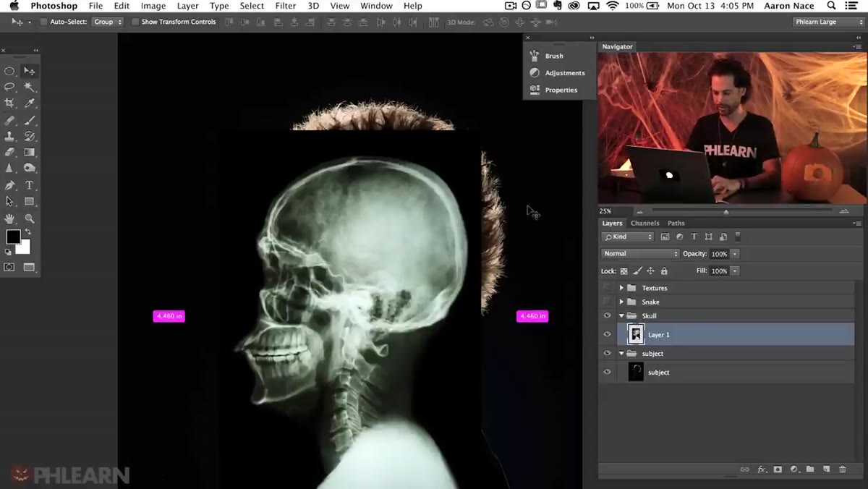Screen dimensions: 868x489
Task: Create a new group folder
Action: click(x=810, y=469)
